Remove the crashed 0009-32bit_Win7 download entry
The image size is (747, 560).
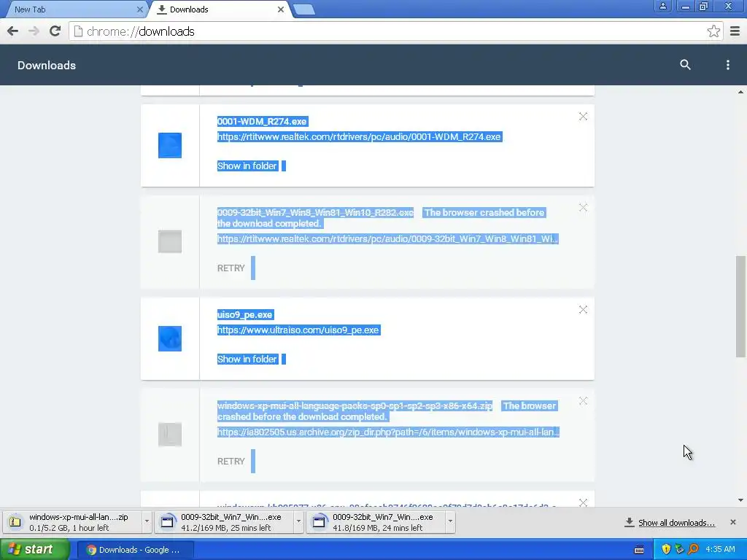pos(583,208)
